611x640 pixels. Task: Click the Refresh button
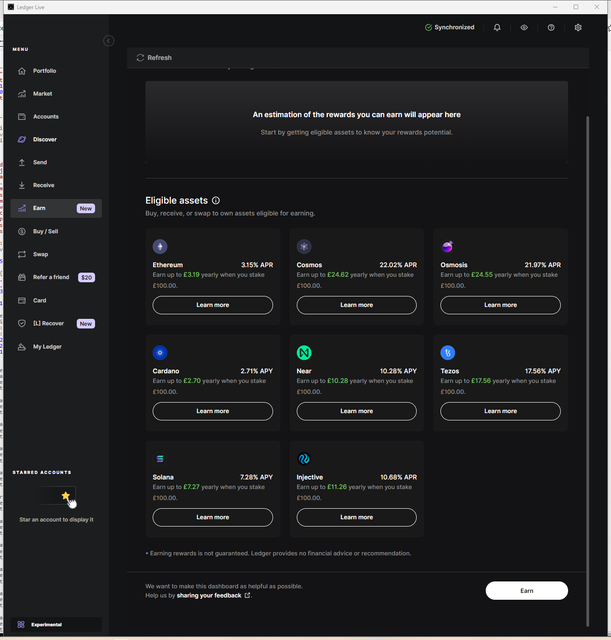pyautogui.click(x=154, y=58)
